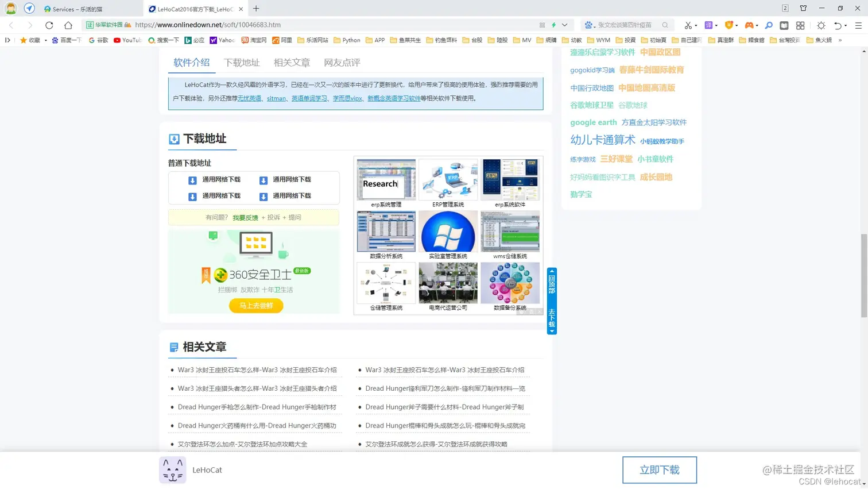The image size is (868, 489).
Task: Open the browser hamburger menu icon
Action: point(859,25)
